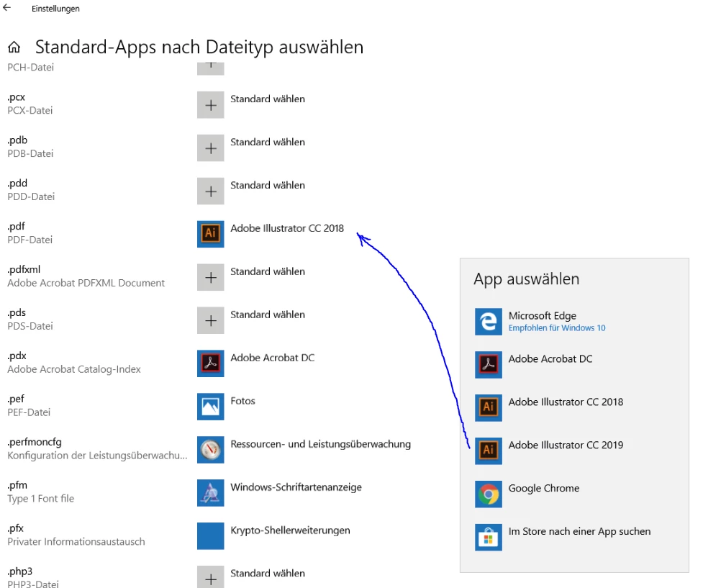The width and height of the screenshot is (703, 588).
Task: Click the performance monitor icon for .perfmoncfg
Action: (x=210, y=449)
